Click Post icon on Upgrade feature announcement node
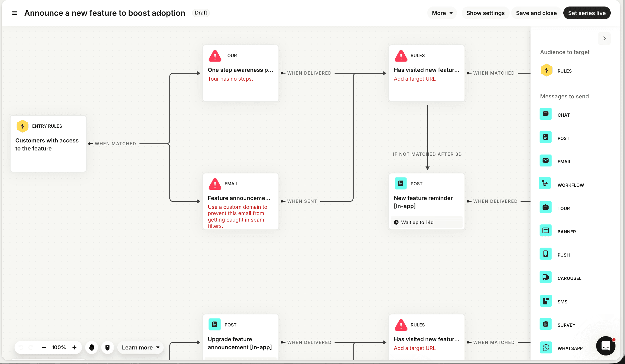Viewport: 625px width, 364px height. point(215,325)
